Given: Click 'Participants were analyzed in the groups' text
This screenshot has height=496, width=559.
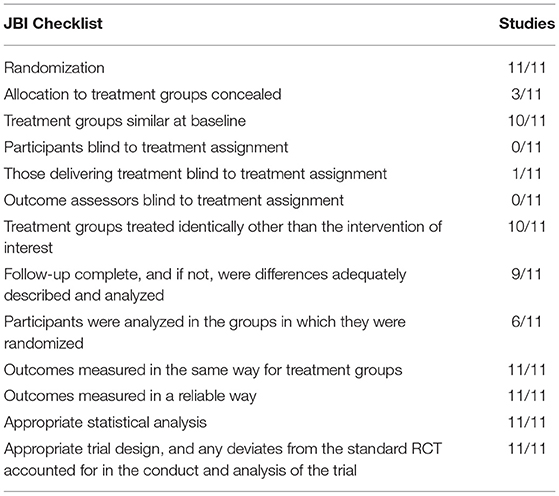Looking at the screenshot, I should [x=205, y=333].
